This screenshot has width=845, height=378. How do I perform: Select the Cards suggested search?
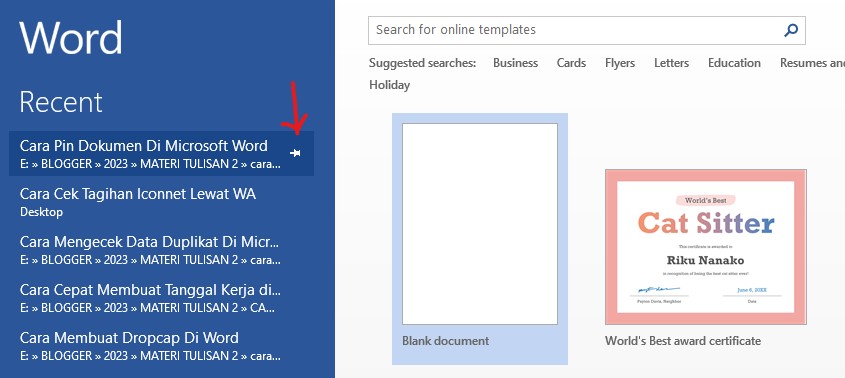click(571, 63)
